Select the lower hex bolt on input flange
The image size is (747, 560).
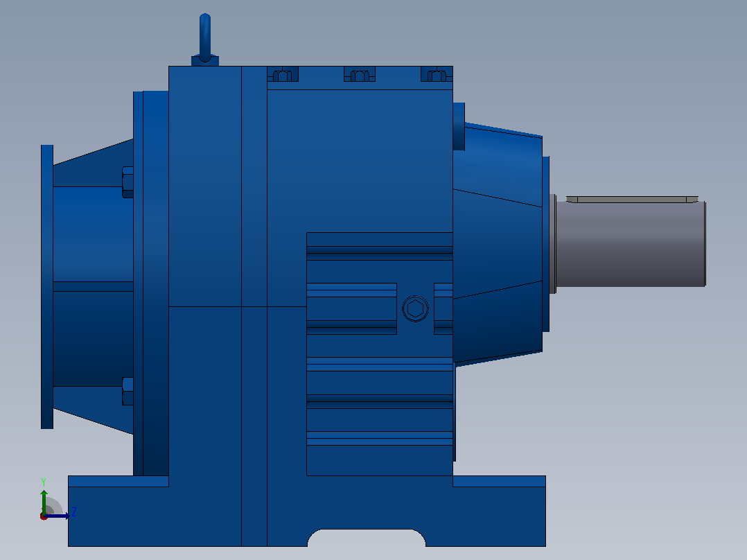tap(128, 392)
